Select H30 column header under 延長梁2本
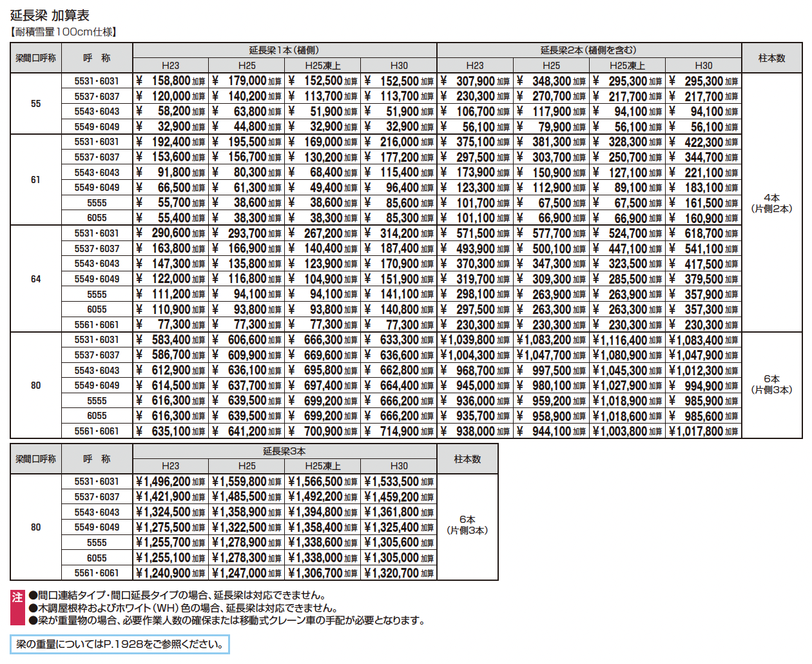Viewport: 812px width, 664px height. tap(703, 66)
